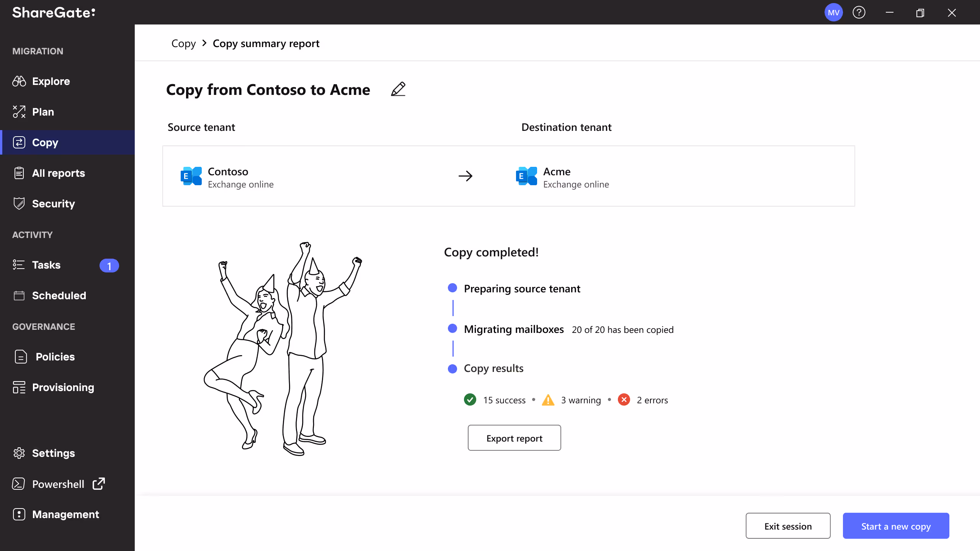Click the Migrating mailboxes step marker
Viewport: 980px width, 551px height.
click(x=452, y=329)
